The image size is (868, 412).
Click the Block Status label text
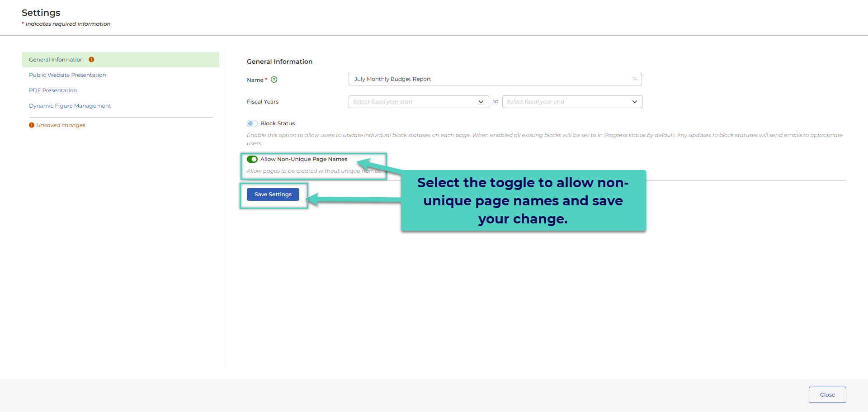[x=278, y=123]
